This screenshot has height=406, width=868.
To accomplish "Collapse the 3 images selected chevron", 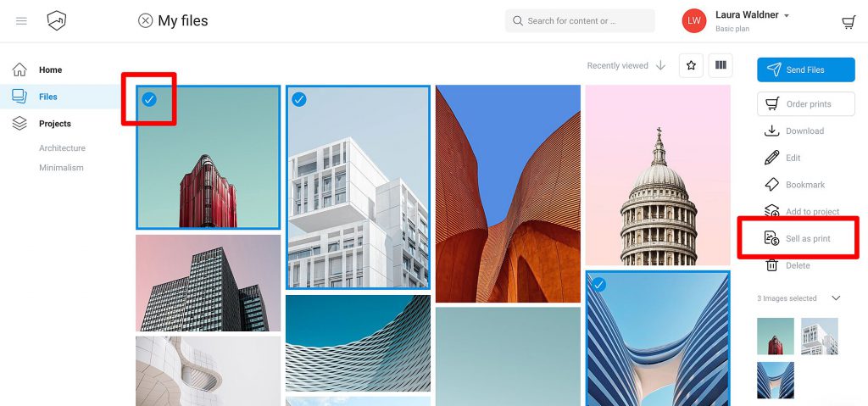I will 836,298.
